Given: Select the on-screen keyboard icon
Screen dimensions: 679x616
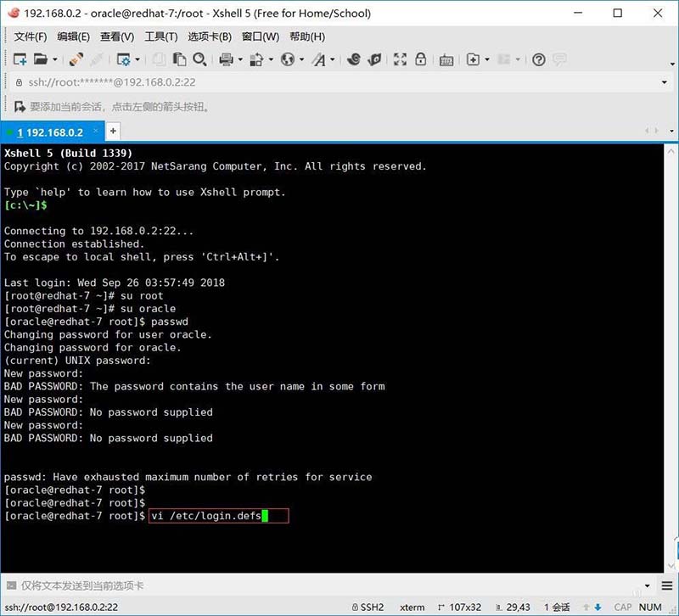Looking at the screenshot, I should coord(446,60).
